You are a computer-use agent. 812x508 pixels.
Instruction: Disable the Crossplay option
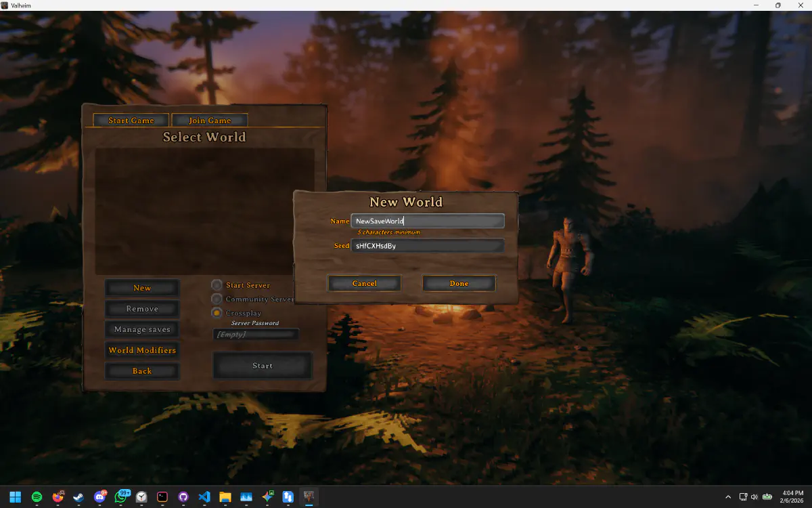coord(217,313)
